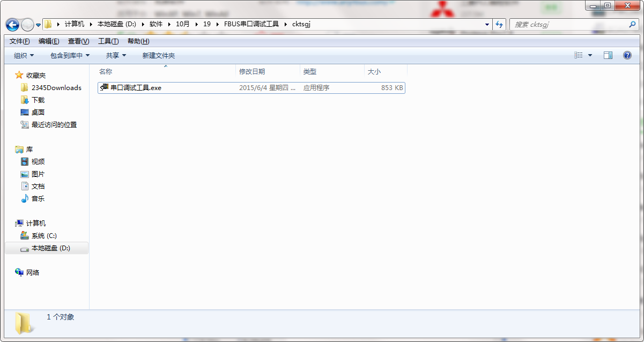This screenshot has height=342, width=644.
Task: Click the 库 libraries icon
Action: coord(19,149)
